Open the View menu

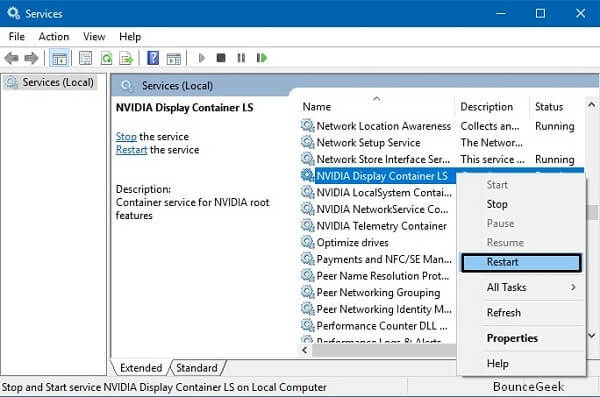(x=94, y=37)
